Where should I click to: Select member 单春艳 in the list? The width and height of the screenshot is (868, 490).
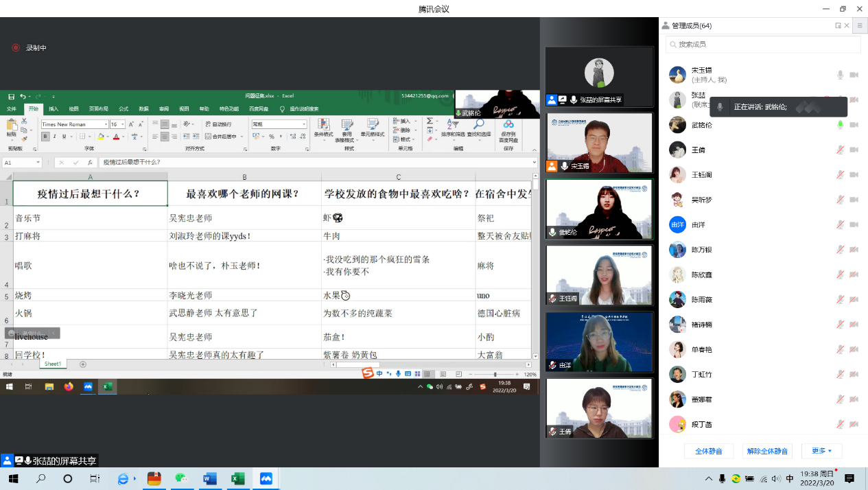(702, 349)
